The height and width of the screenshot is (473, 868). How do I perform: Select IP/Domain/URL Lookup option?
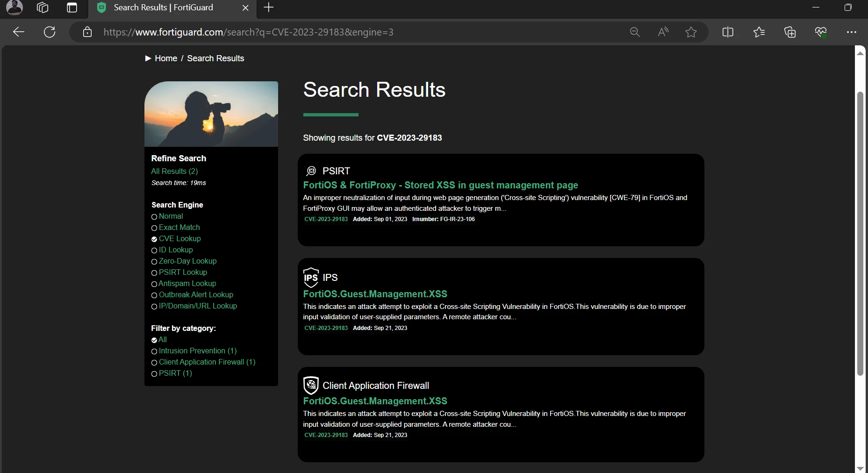click(x=194, y=306)
